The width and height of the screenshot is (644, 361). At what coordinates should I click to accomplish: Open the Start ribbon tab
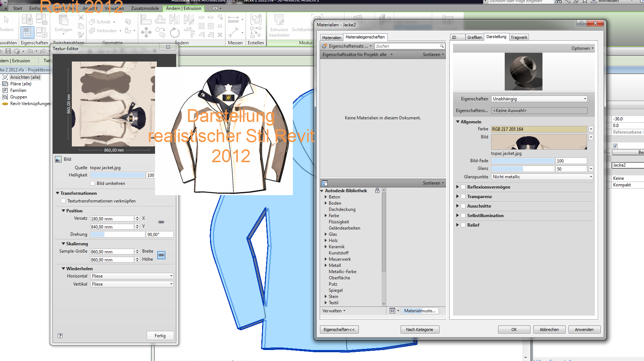(17, 8)
